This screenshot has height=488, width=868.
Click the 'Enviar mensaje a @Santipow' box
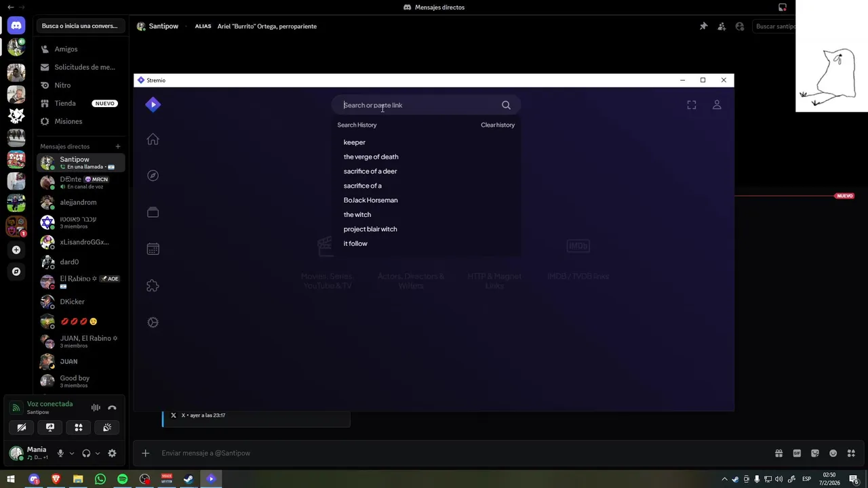465,453
